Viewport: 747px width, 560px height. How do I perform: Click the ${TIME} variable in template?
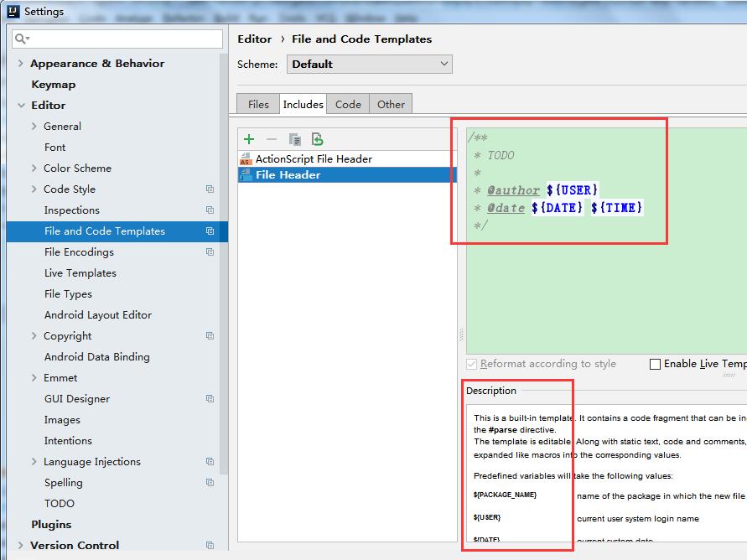616,208
